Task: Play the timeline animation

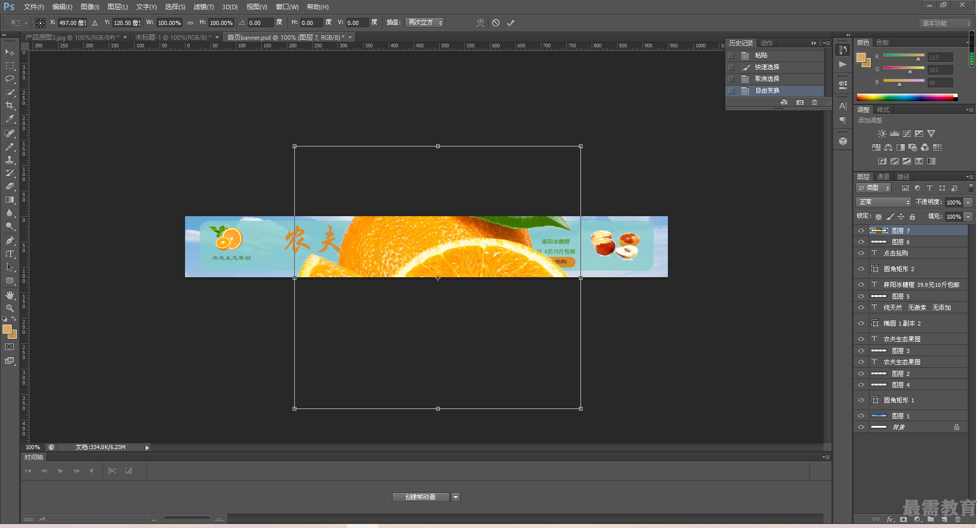Action: pos(60,471)
